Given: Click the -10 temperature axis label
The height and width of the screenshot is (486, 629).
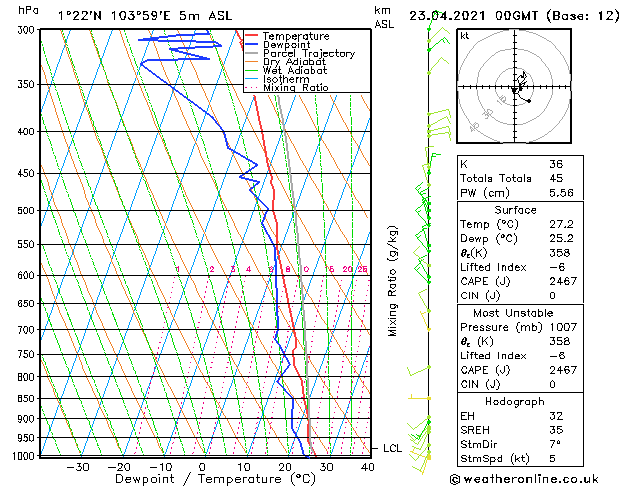Looking at the screenshot, I should pos(161,467).
